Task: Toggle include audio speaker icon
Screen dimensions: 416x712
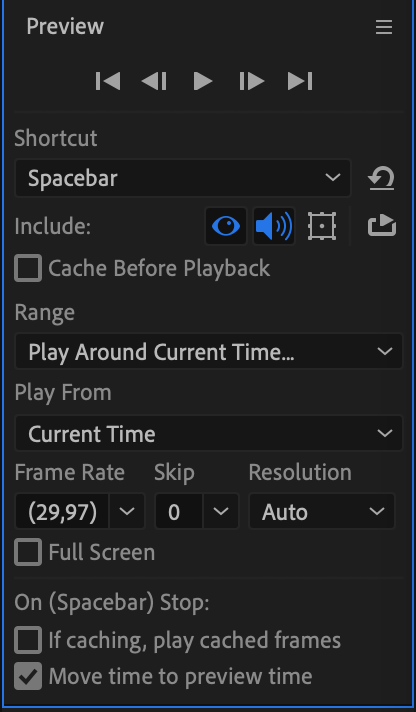Action: (x=274, y=226)
